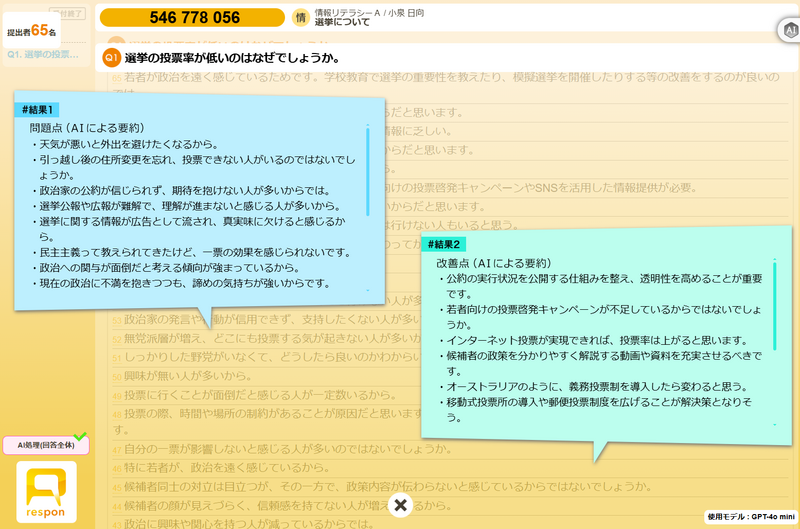Click the #結果1 label tag
The width and height of the screenshot is (800, 529).
click(40, 110)
